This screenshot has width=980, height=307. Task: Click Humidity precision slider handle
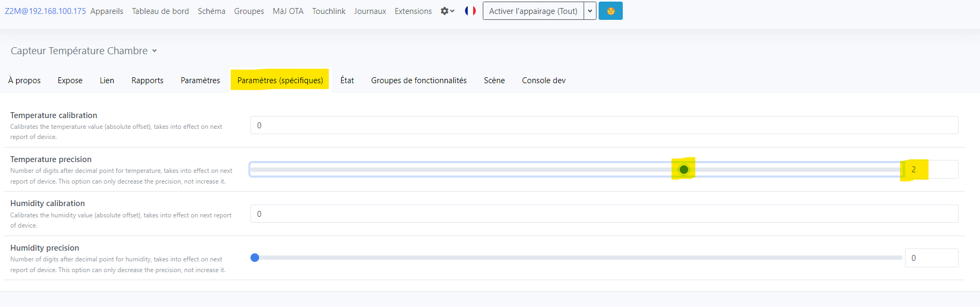click(x=255, y=258)
